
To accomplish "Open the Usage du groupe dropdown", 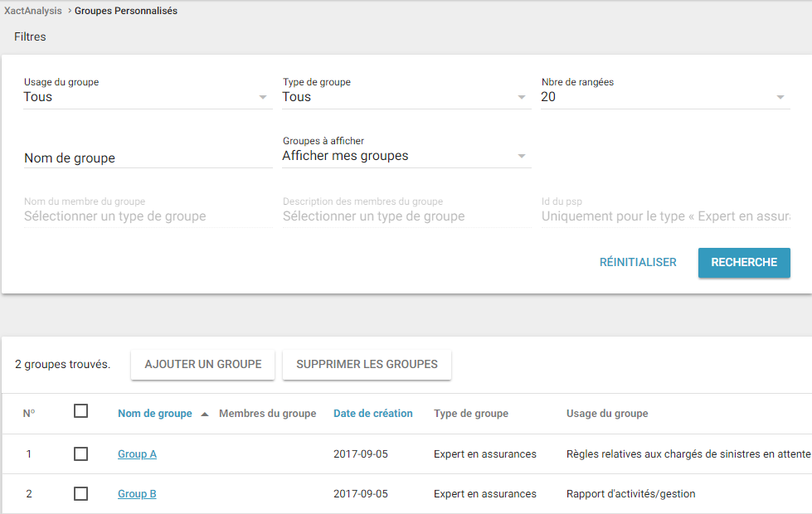I will pyautogui.click(x=148, y=97).
